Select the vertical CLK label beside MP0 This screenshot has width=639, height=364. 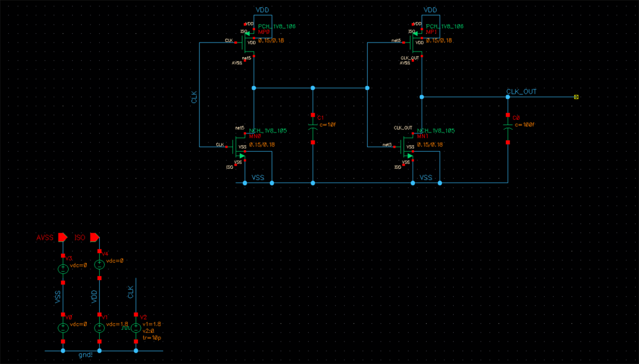pos(194,97)
